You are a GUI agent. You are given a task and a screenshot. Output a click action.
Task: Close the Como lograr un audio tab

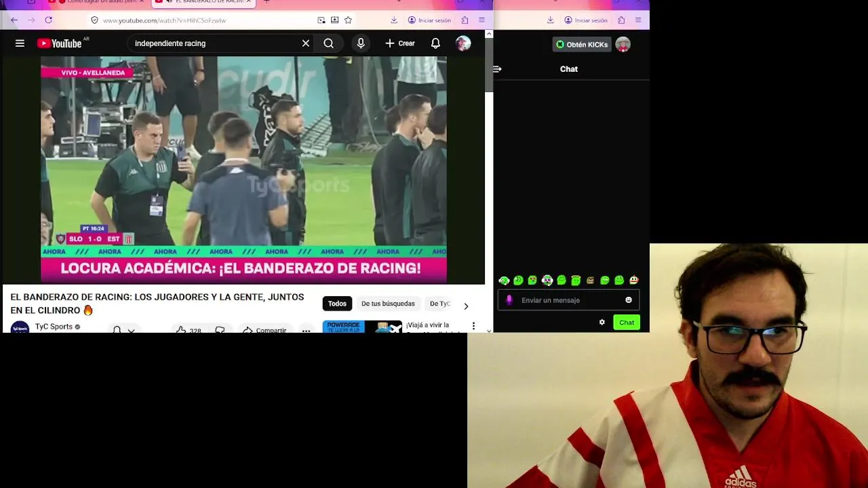pyautogui.click(x=141, y=1)
